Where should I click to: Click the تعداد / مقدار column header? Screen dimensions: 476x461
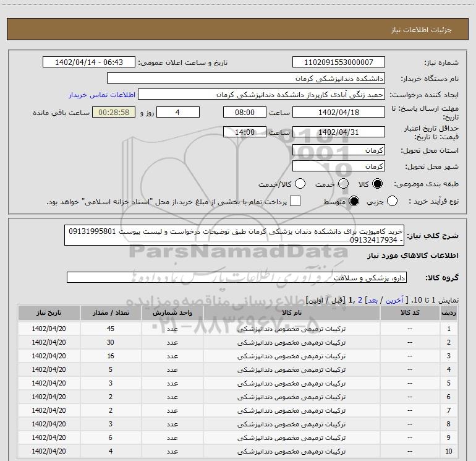tap(111, 312)
